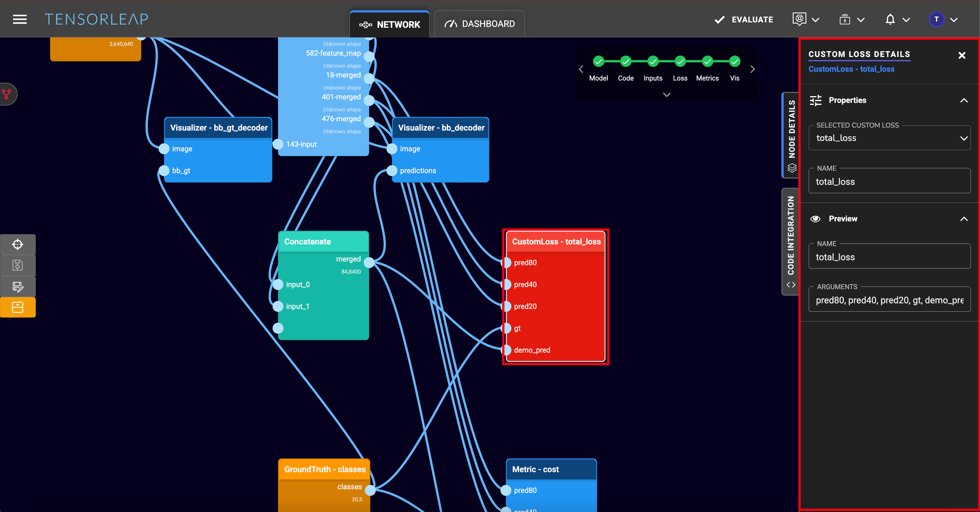Image resolution: width=980 pixels, height=512 pixels.
Task: Open the notifications bell
Action: point(890,19)
